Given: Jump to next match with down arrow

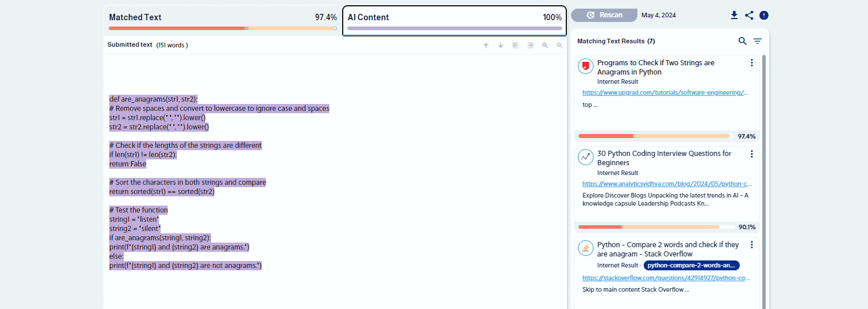Looking at the screenshot, I should [500, 45].
